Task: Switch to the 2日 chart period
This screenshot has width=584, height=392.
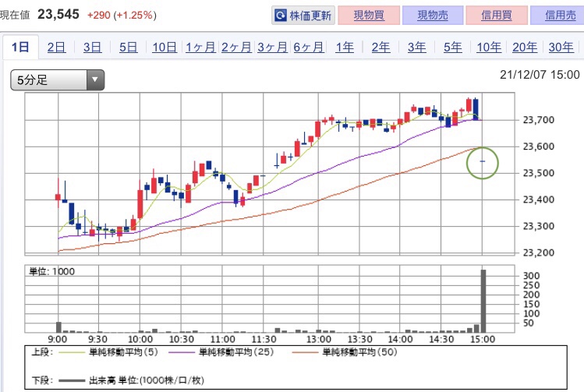Action: [x=56, y=48]
